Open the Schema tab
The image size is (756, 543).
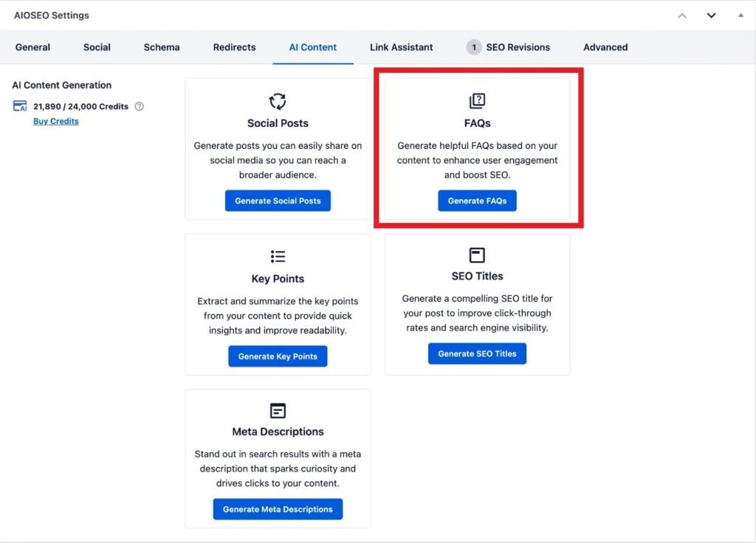click(161, 46)
